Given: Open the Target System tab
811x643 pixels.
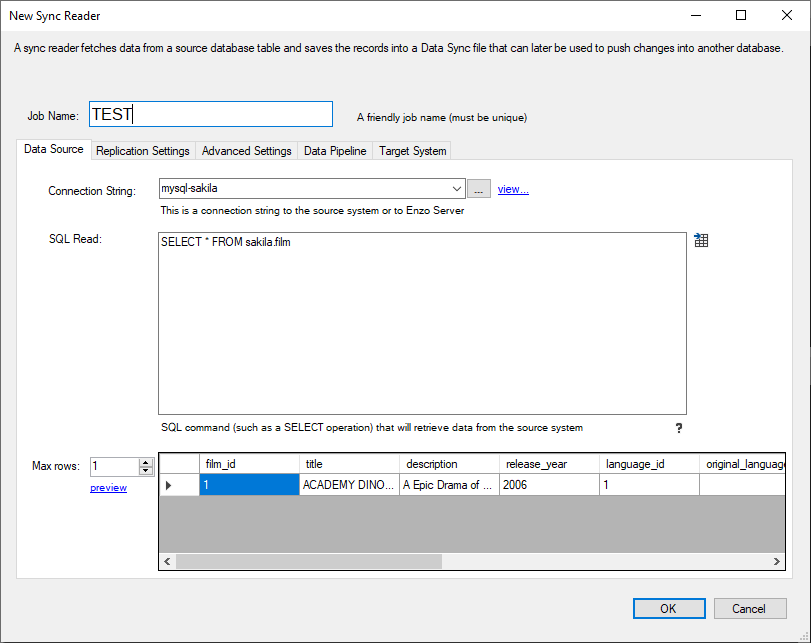Looking at the screenshot, I should [412, 151].
